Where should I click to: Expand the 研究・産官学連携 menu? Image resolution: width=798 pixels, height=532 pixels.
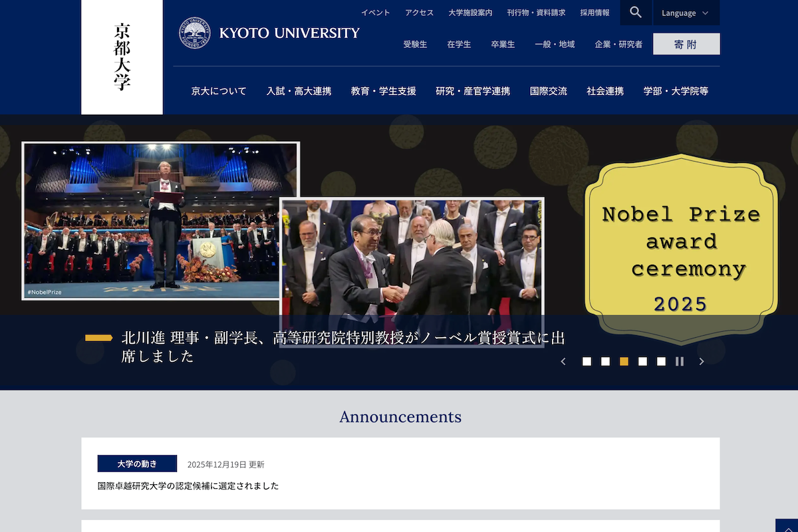coord(473,91)
